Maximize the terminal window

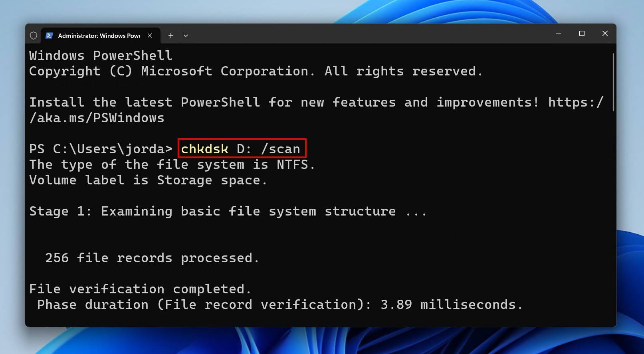582,34
